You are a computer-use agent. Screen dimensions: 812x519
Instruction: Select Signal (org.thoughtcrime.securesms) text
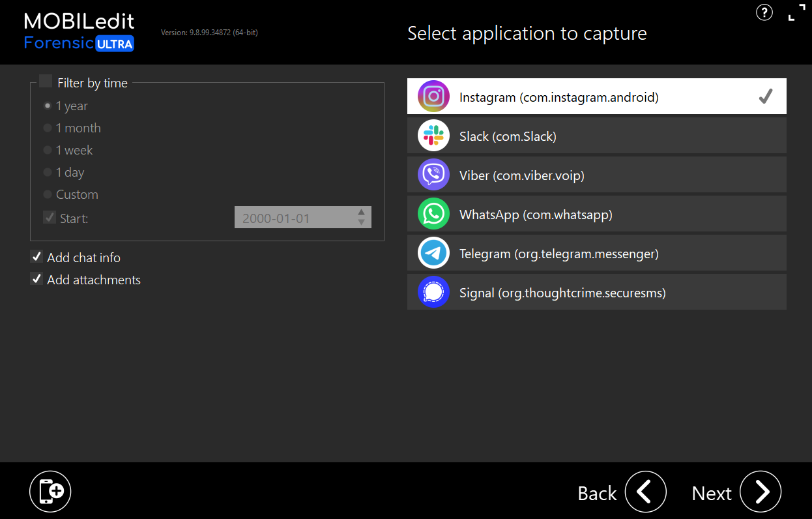click(x=562, y=293)
